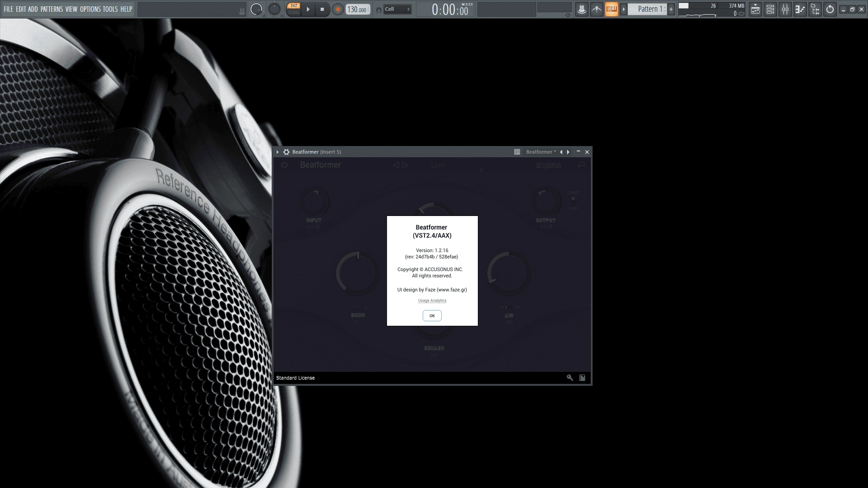Open the OPTIONS menu
The height and width of the screenshot is (488, 868).
(x=90, y=9)
